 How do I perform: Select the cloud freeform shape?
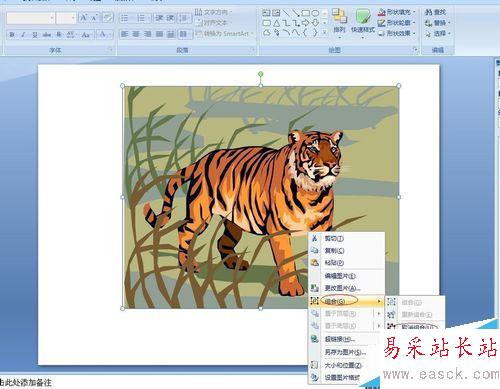coord(267,33)
